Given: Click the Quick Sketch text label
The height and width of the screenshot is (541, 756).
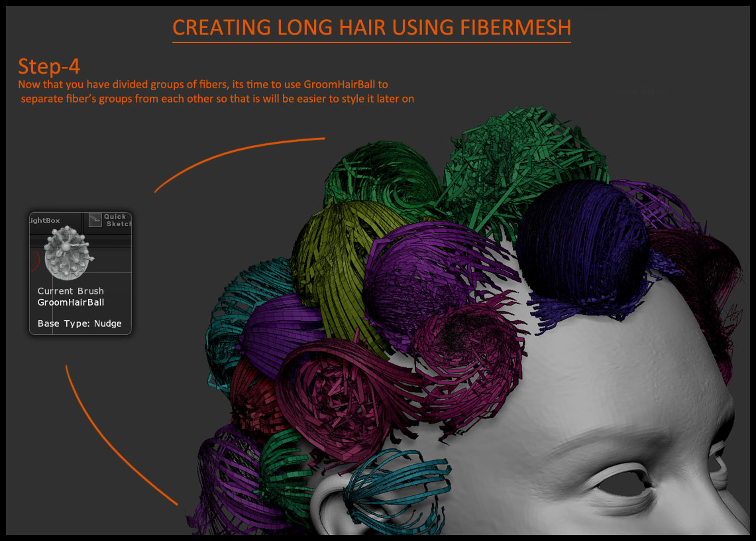Looking at the screenshot, I should click(118, 220).
